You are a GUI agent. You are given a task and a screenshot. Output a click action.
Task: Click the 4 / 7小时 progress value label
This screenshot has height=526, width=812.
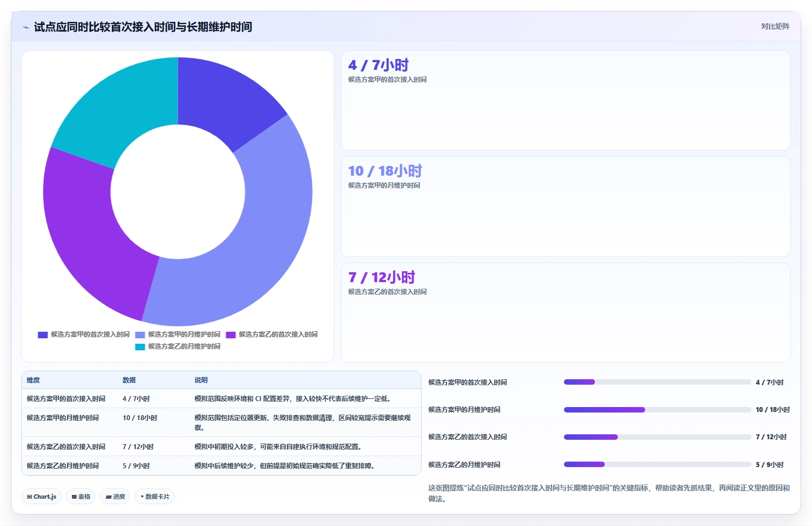click(769, 382)
